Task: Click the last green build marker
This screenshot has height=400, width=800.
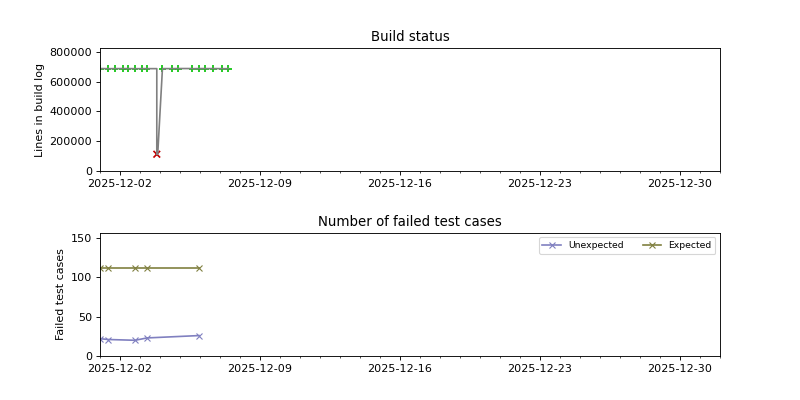Action: [228, 69]
